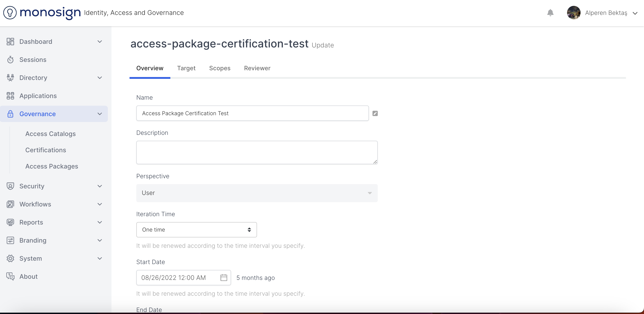Open the Certifications submenu link
Image resolution: width=644 pixels, height=314 pixels.
click(46, 150)
